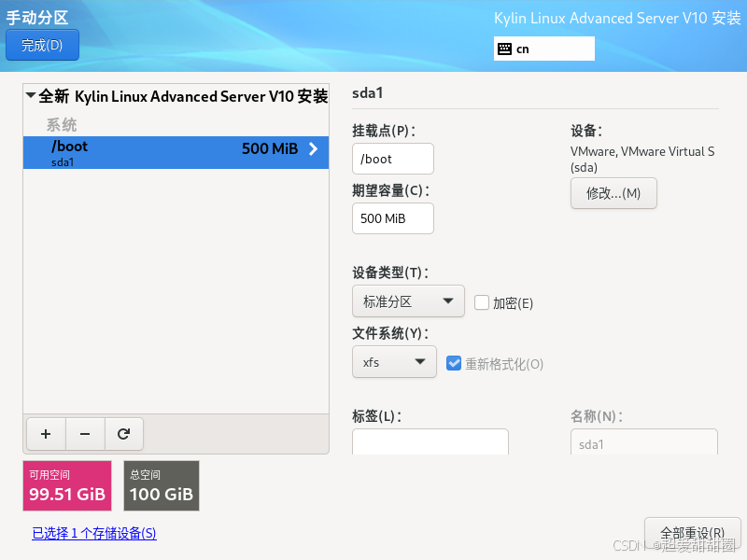
Task: Click the 标签(L) label input field
Action: 430,441
